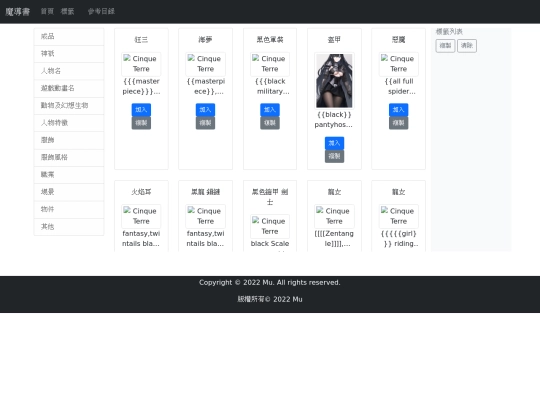This screenshot has width=540, height=405.
Task: Click the 盔甲 card title
Action: (x=334, y=40)
